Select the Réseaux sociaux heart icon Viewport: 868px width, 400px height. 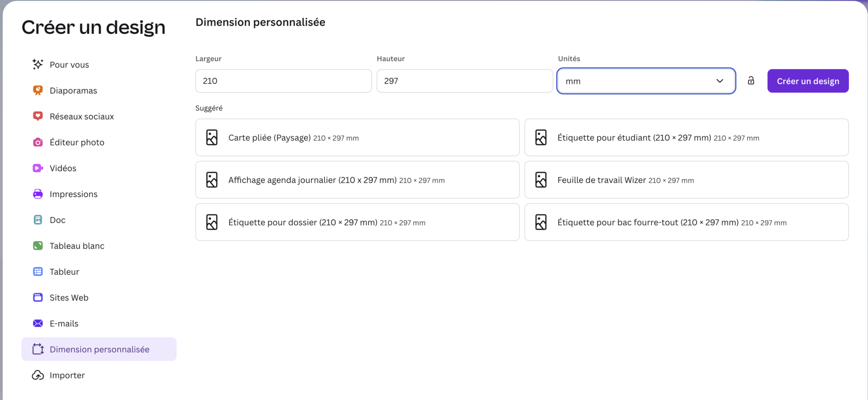tap(38, 116)
